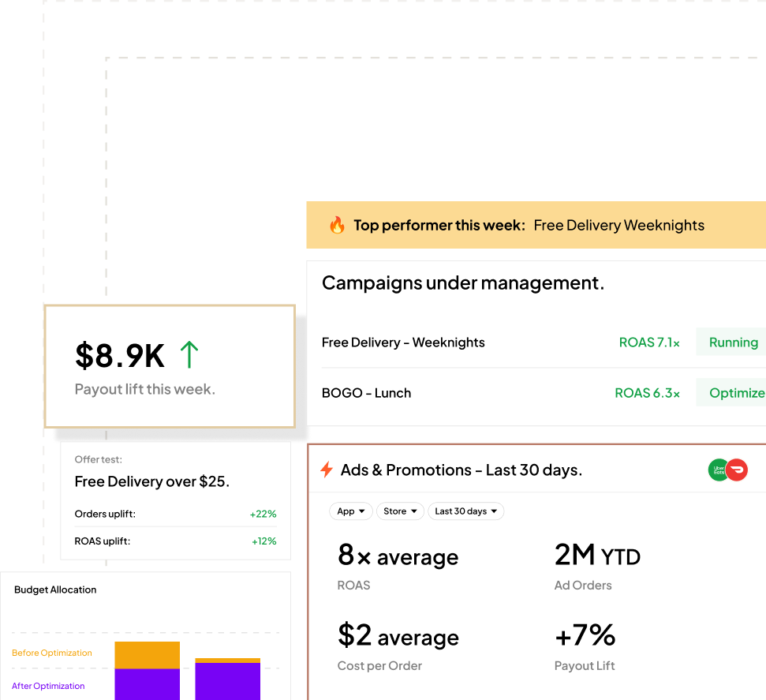
Task: Click the ROAS 6.3× value
Action: (647, 393)
